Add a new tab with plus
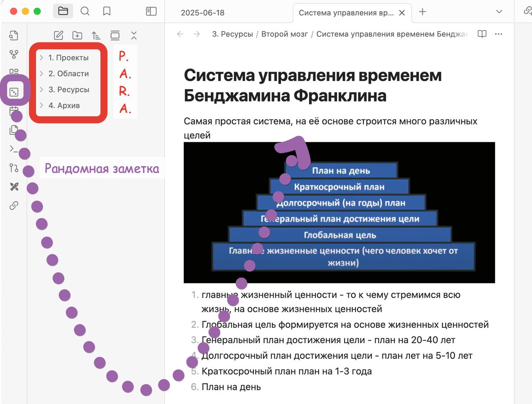Screen dimensions: 532x404 point(423,12)
